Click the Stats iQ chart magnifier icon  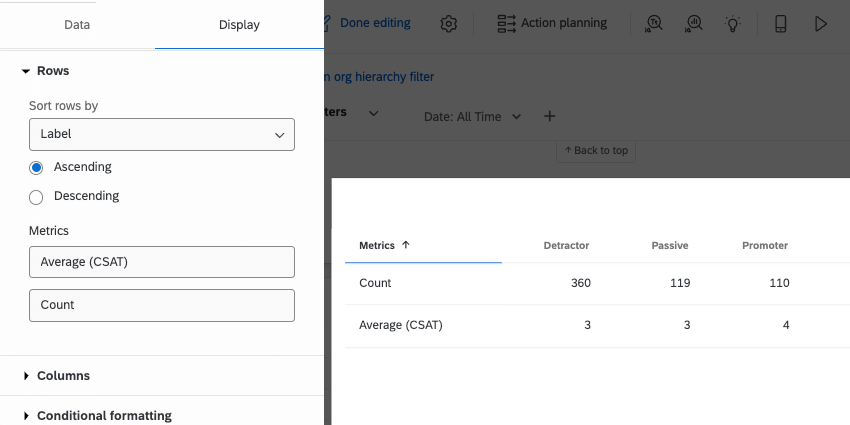pyautogui.click(x=693, y=23)
